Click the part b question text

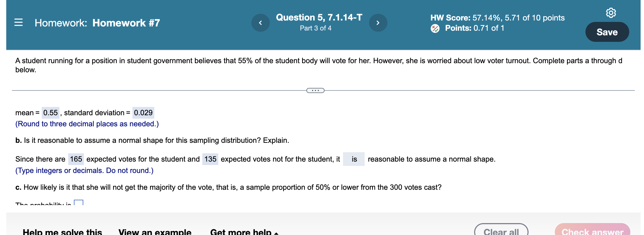point(152,140)
